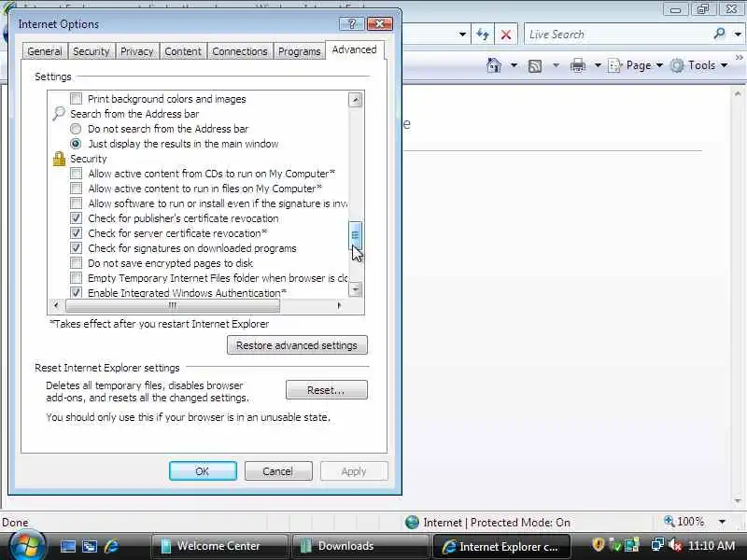Check Allow software with invalid signature
Image resolution: width=747 pixels, height=560 pixels.
[76, 203]
